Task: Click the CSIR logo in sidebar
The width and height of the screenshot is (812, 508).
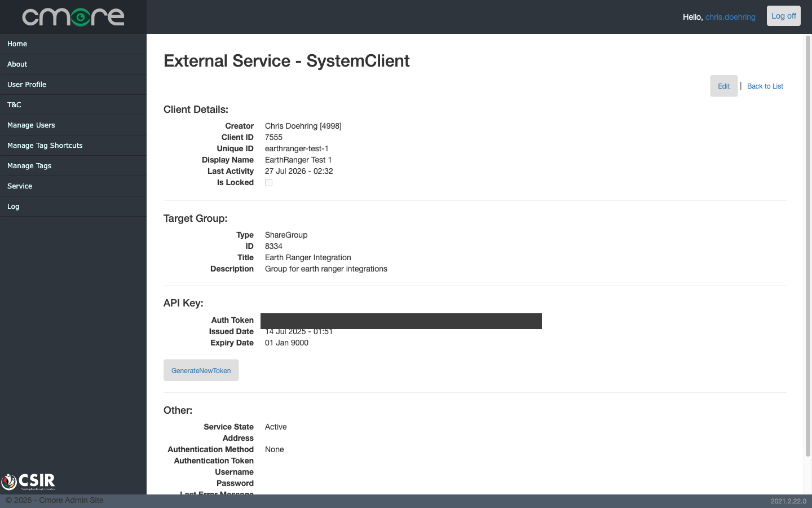Action: [x=28, y=481]
